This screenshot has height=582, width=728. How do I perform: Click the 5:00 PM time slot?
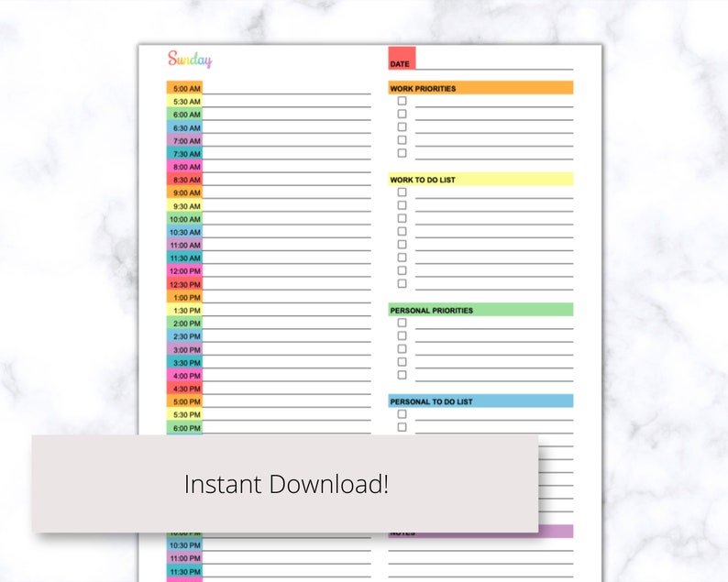(x=185, y=401)
